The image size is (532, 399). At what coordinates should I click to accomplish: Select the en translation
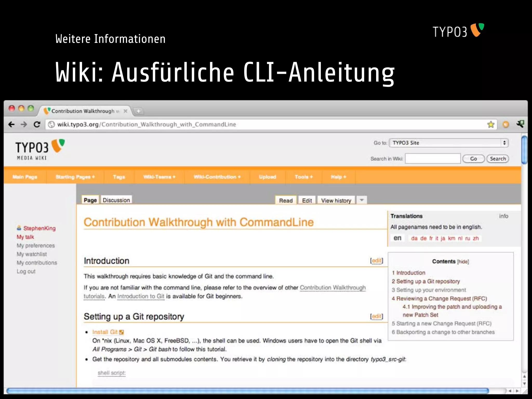click(x=397, y=238)
